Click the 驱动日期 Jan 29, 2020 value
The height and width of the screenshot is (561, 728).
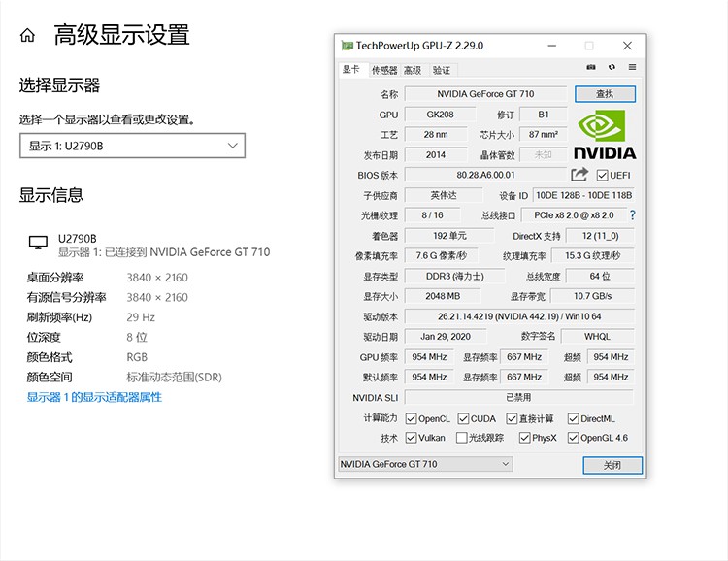(446, 336)
